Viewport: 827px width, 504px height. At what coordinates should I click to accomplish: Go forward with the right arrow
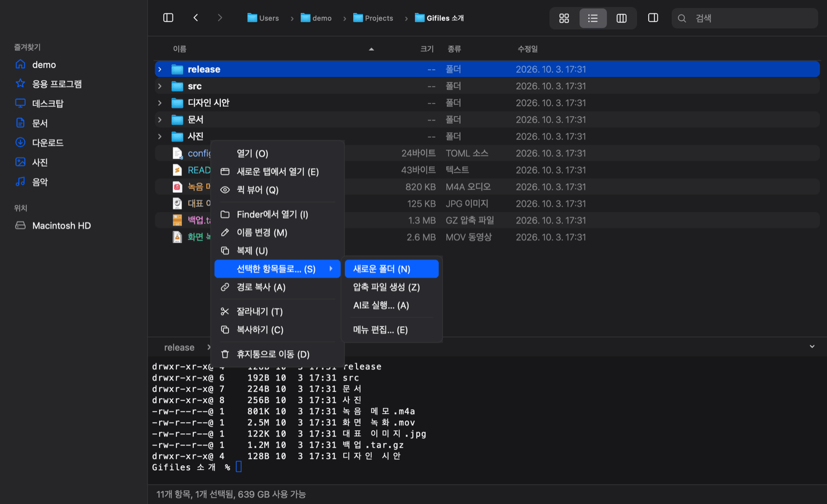pos(220,18)
